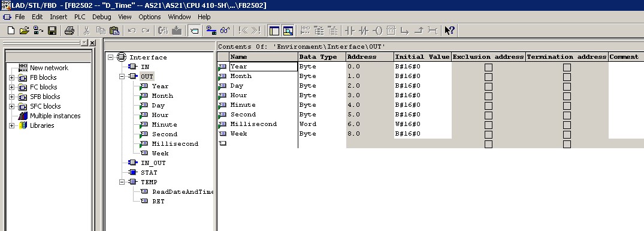Select the IN_OUT interface tree item
This screenshot has width=644, height=231.
(x=153, y=163)
